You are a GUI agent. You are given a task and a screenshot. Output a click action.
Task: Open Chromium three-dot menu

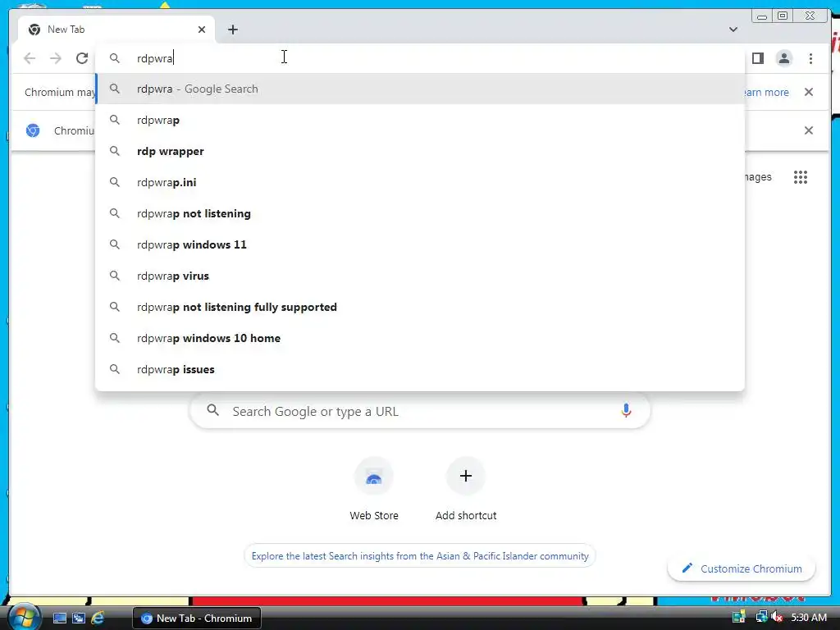[x=810, y=58]
